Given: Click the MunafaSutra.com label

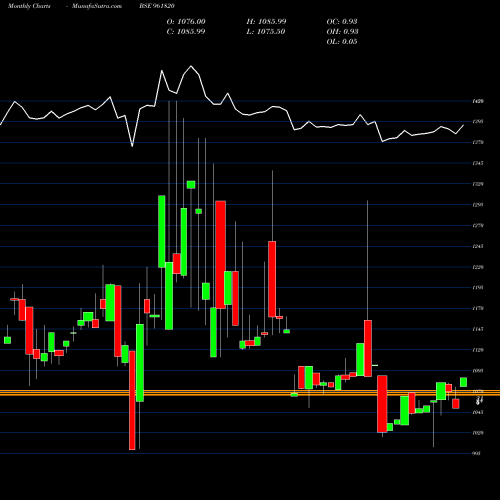Looking at the screenshot, I should pyautogui.click(x=97, y=6).
